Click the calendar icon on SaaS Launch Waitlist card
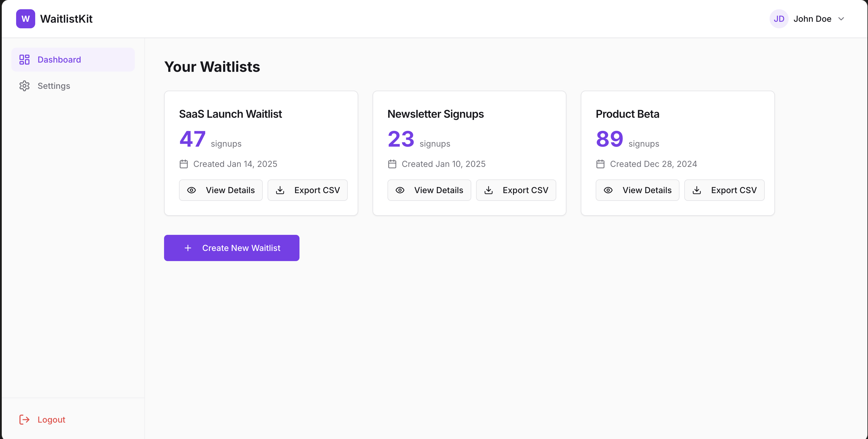Viewport: 868px width, 439px height. click(184, 164)
